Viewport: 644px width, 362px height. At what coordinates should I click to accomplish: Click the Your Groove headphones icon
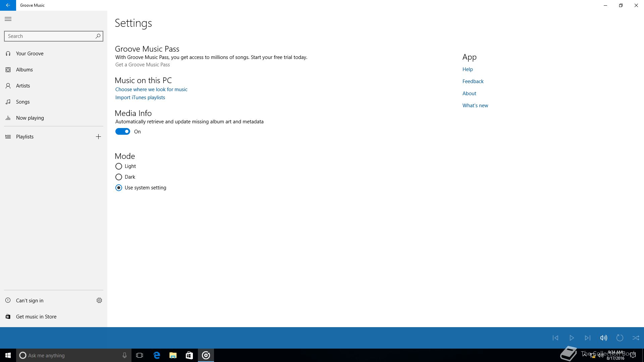pos(8,54)
